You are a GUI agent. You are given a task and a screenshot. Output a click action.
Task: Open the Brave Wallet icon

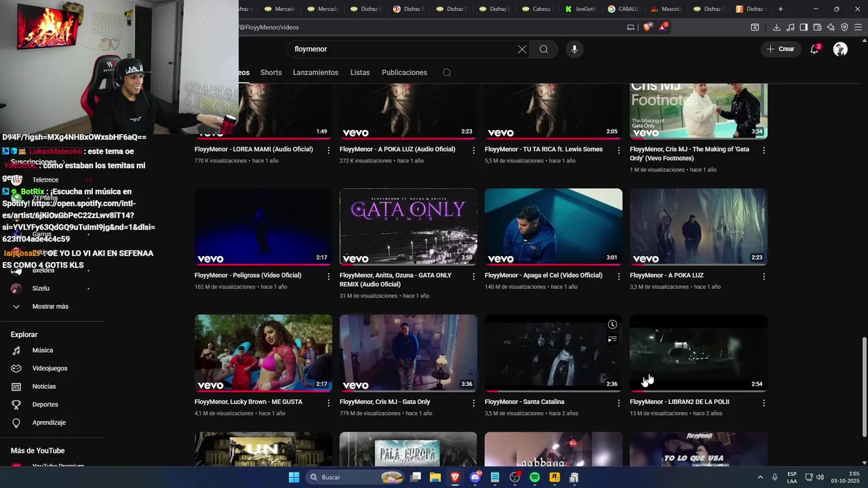(x=817, y=27)
